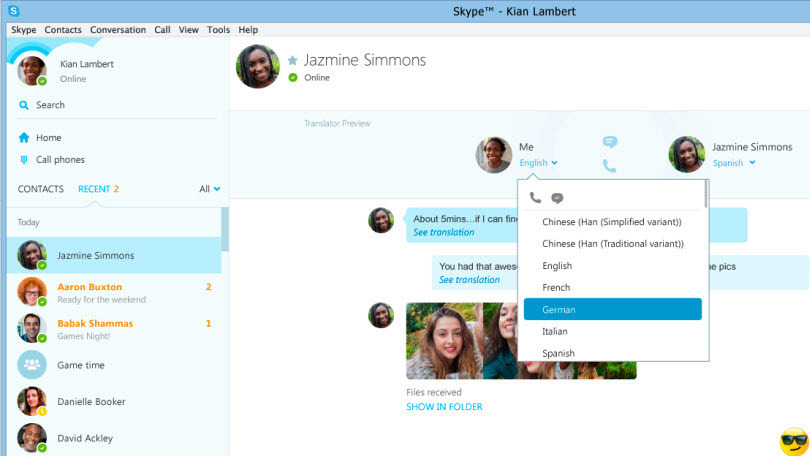Open the Help menu
The height and width of the screenshot is (456, 810).
coord(248,29)
